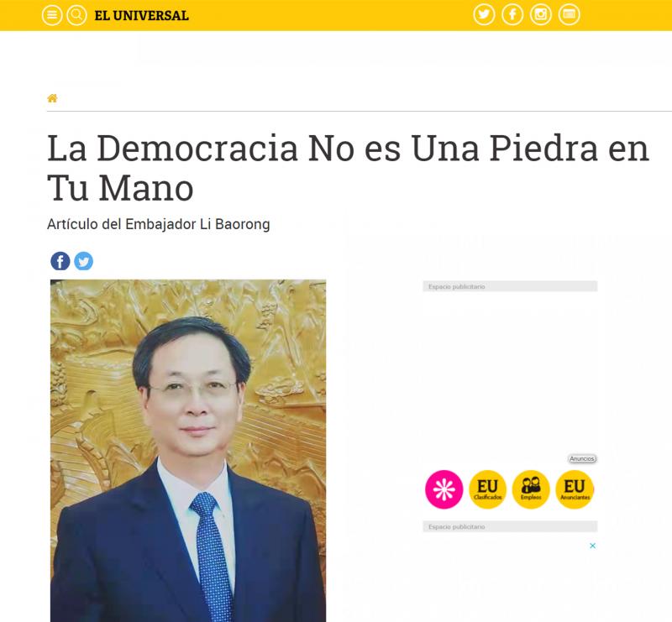
Task: Share the article on Facebook
Action: point(60,261)
